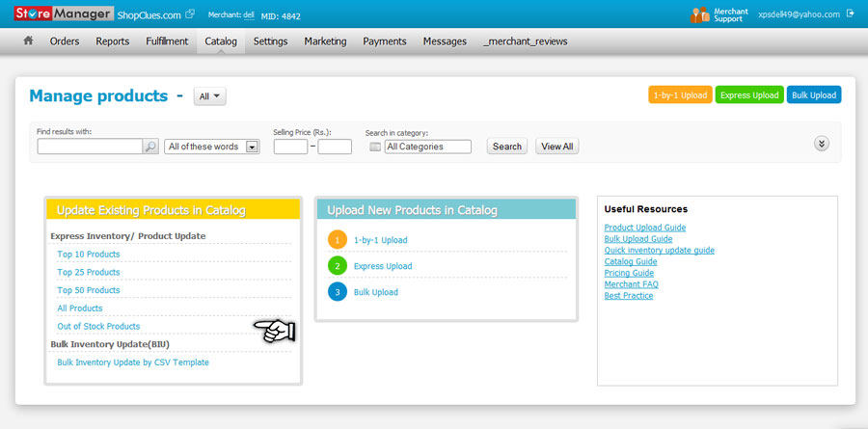Click the Find results with text field
Screen dimensions: 868x429
91,147
